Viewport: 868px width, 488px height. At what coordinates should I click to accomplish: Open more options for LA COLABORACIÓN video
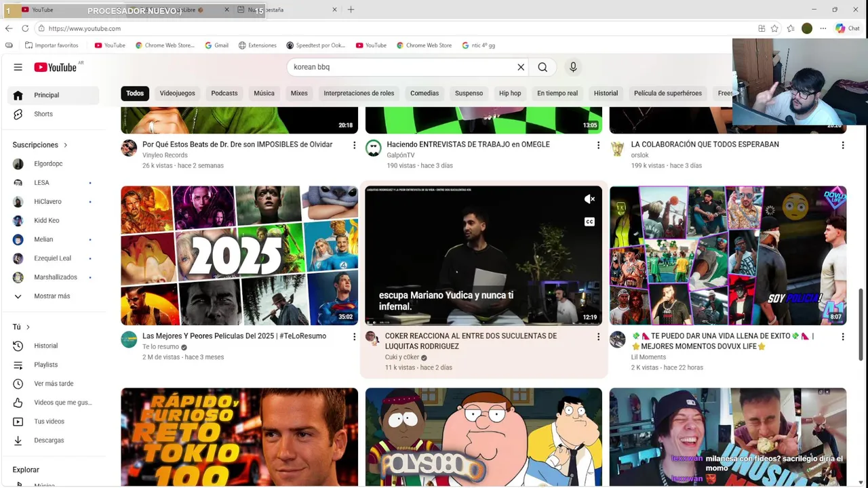843,145
